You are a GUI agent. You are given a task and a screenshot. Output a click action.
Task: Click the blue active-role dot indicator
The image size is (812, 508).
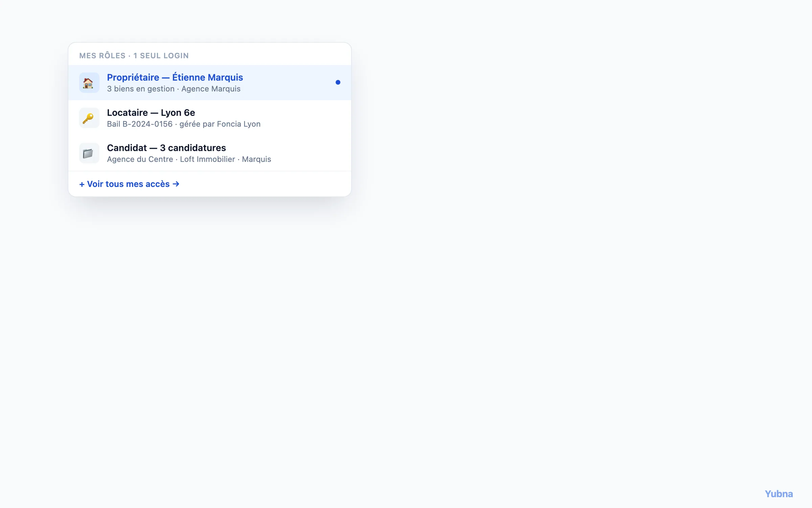point(338,82)
